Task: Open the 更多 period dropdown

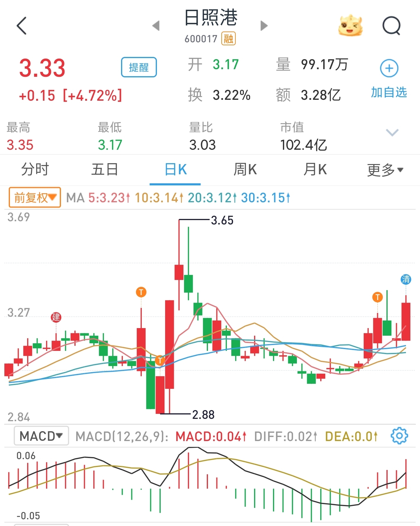Action: tap(385, 170)
